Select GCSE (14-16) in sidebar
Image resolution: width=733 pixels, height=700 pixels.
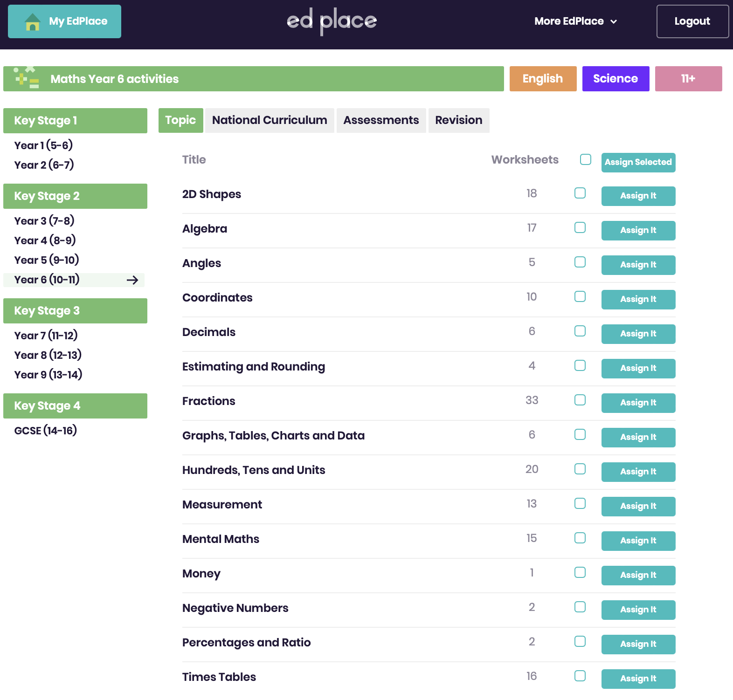(x=46, y=431)
